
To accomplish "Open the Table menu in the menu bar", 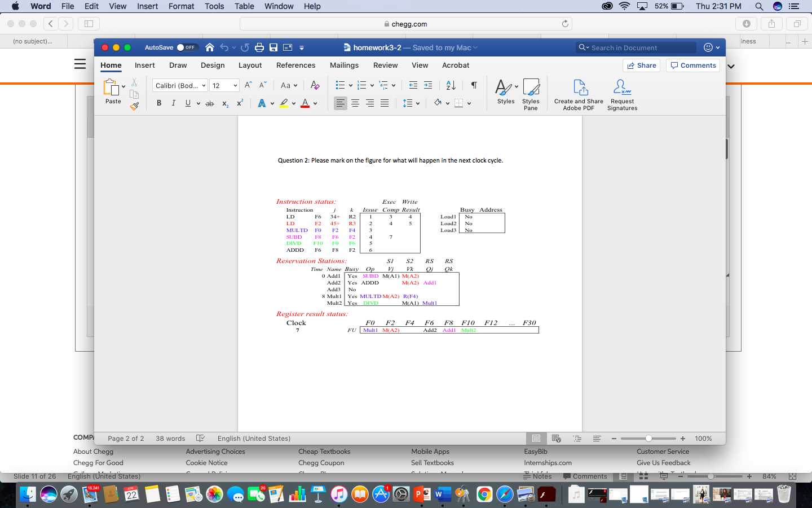I will [x=244, y=6].
